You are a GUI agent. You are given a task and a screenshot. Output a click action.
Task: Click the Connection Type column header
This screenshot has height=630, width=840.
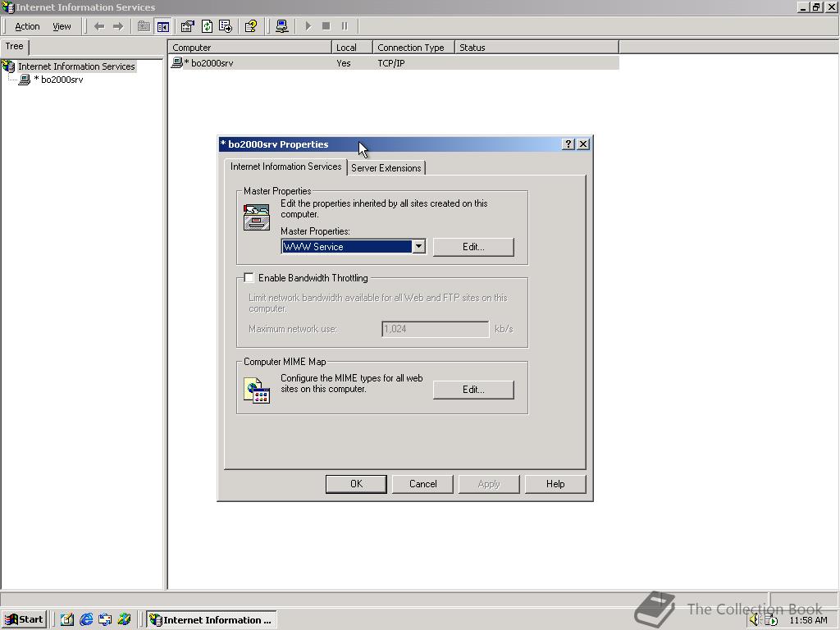pyautogui.click(x=413, y=48)
